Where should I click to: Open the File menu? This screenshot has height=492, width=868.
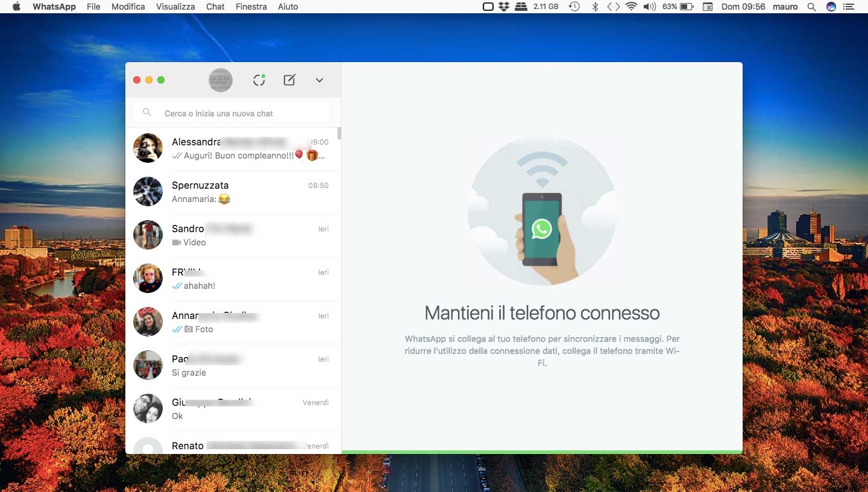click(x=93, y=7)
